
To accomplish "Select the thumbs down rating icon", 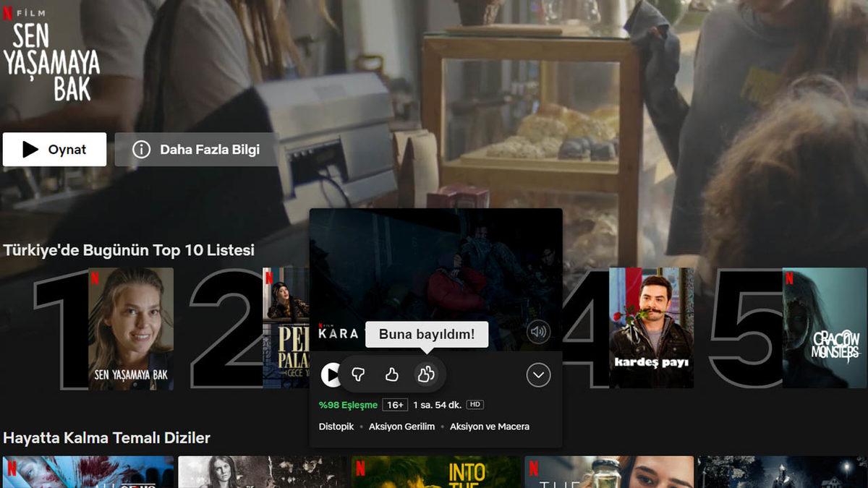I will tap(357, 374).
